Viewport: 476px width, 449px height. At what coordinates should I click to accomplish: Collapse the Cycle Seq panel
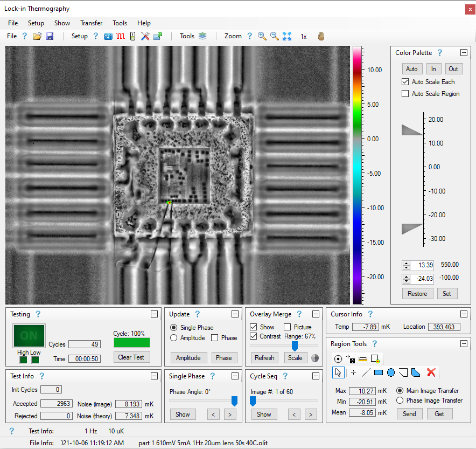coord(316,376)
